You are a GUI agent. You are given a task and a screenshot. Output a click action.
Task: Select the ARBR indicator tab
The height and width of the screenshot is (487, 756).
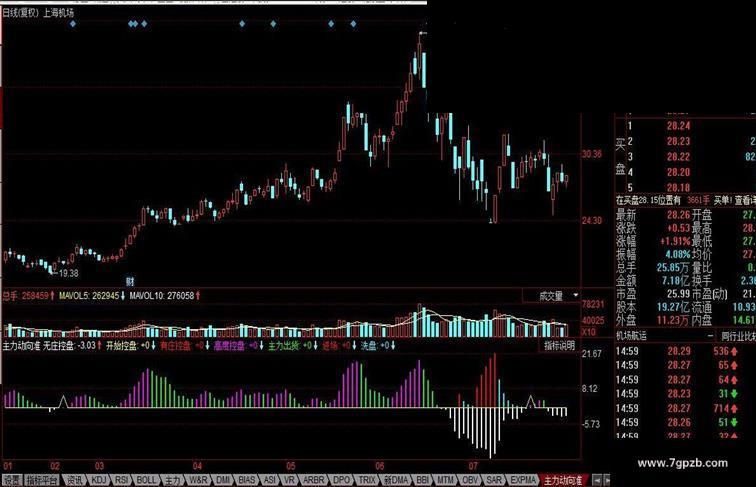313,480
